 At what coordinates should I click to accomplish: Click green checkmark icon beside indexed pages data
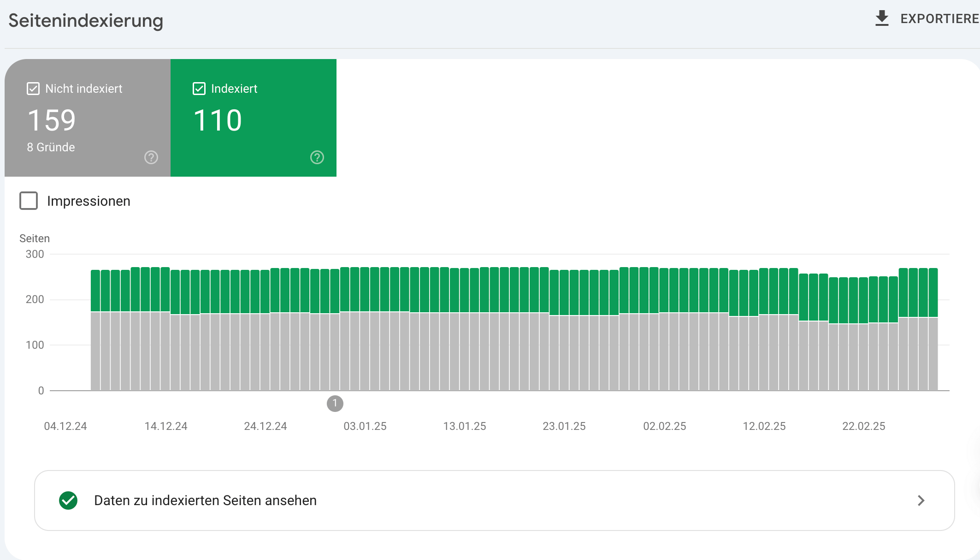pos(68,500)
